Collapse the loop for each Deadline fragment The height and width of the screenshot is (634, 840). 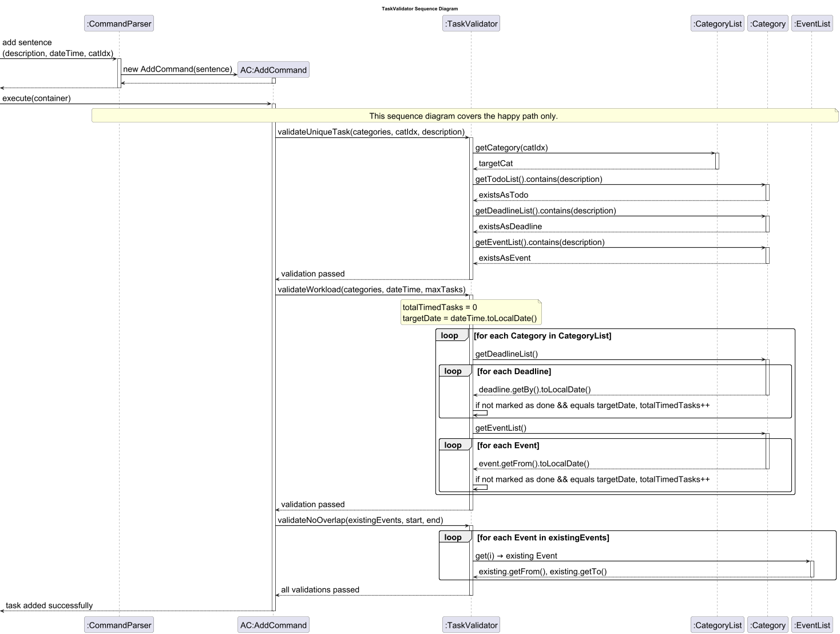tap(454, 371)
